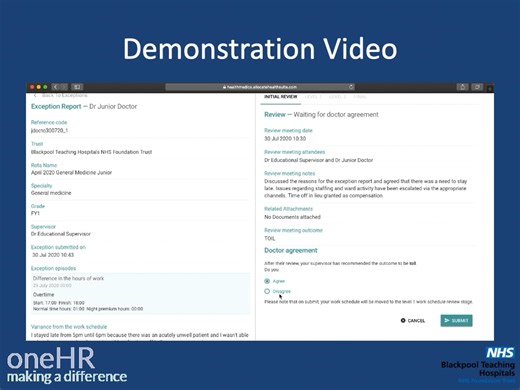Viewport: 520px width, 390px height.
Task: Click the Safari window close button
Action: pyautogui.click(x=32, y=87)
